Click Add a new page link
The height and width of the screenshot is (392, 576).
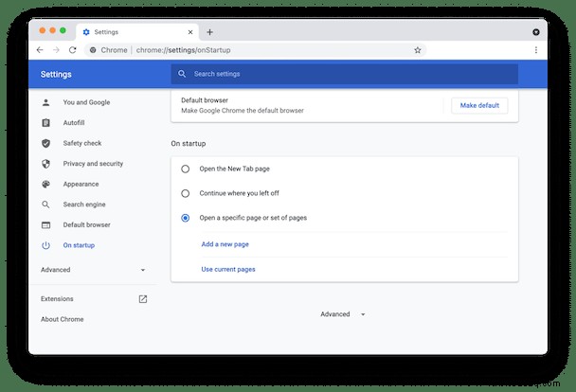[225, 244]
